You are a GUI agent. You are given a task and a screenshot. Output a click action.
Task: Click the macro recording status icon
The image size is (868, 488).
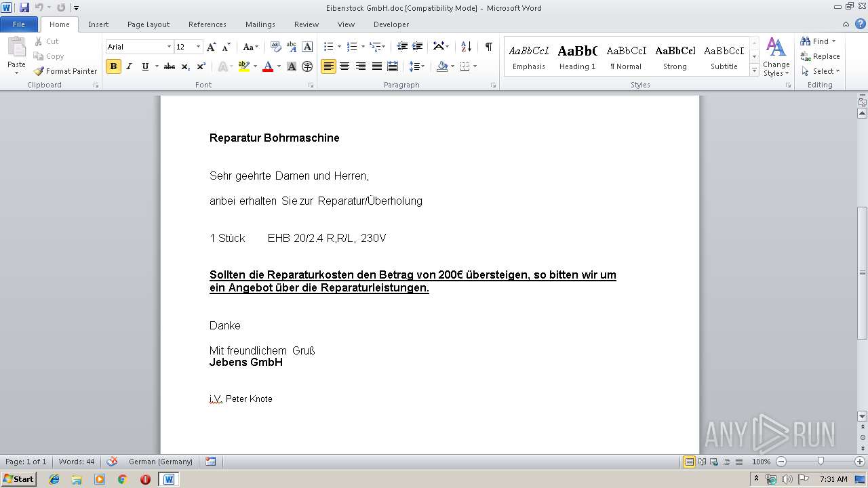[x=210, y=462]
